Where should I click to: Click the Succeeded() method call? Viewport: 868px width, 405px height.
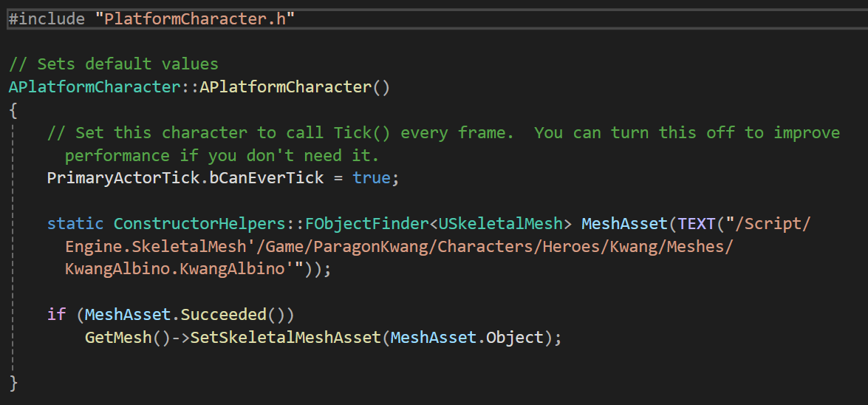point(233,315)
